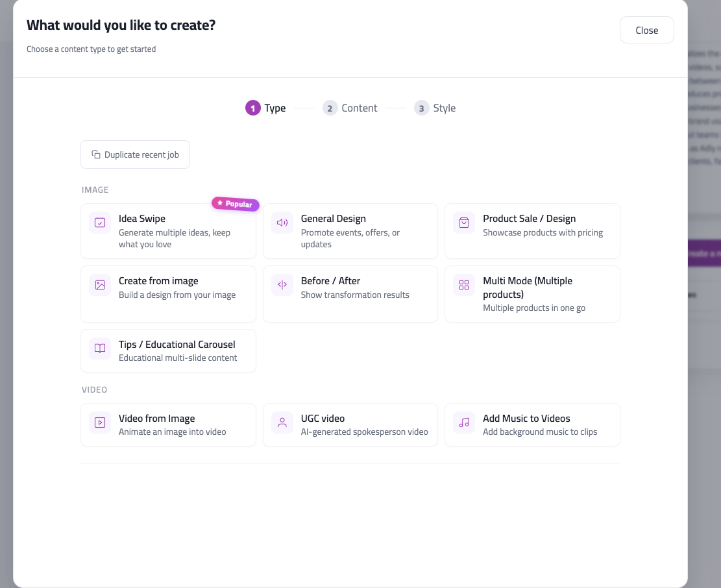Select the Idea Swipe checkmark icon
721x588 pixels.
click(99, 223)
